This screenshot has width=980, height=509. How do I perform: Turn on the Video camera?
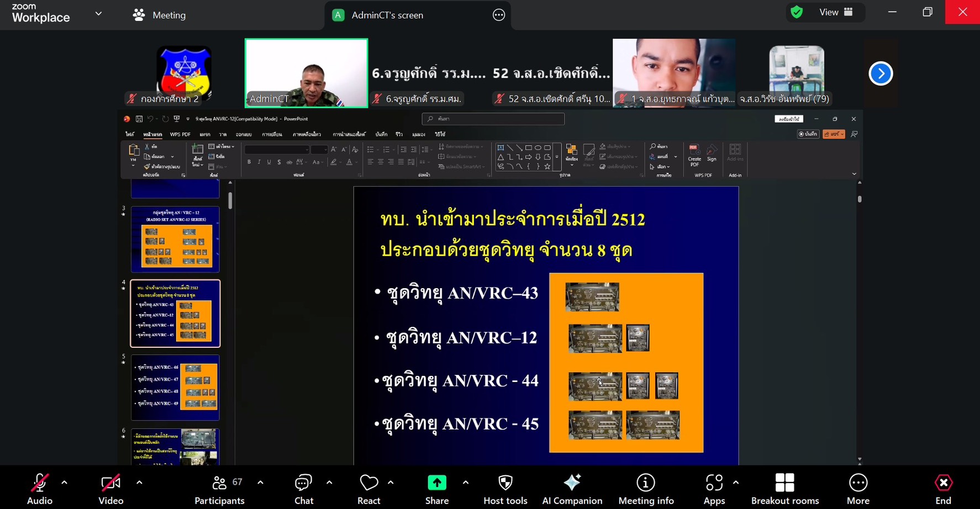coord(110,489)
